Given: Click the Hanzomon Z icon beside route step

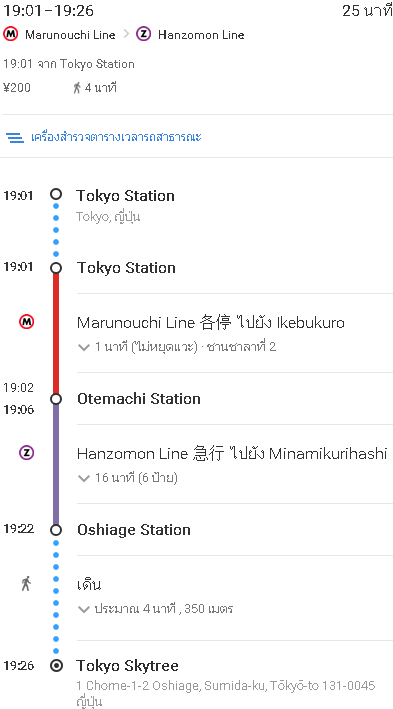Looking at the screenshot, I should (26, 453).
